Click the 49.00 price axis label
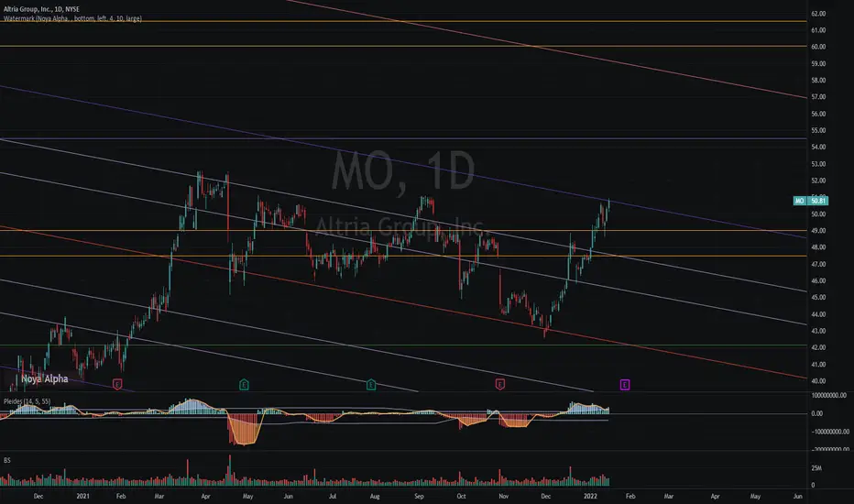 pyautogui.click(x=818, y=231)
